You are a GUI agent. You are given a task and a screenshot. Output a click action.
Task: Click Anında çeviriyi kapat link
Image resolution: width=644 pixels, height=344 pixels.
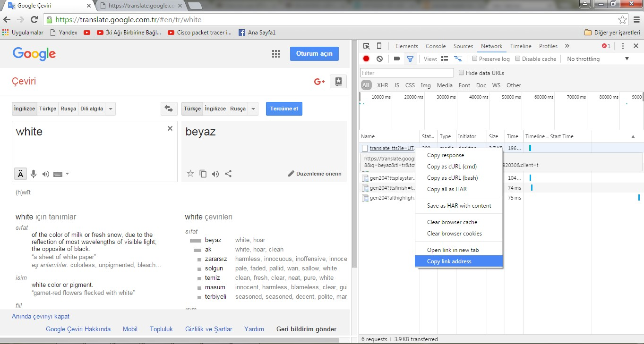pyautogui.click(x=41, y=317)
